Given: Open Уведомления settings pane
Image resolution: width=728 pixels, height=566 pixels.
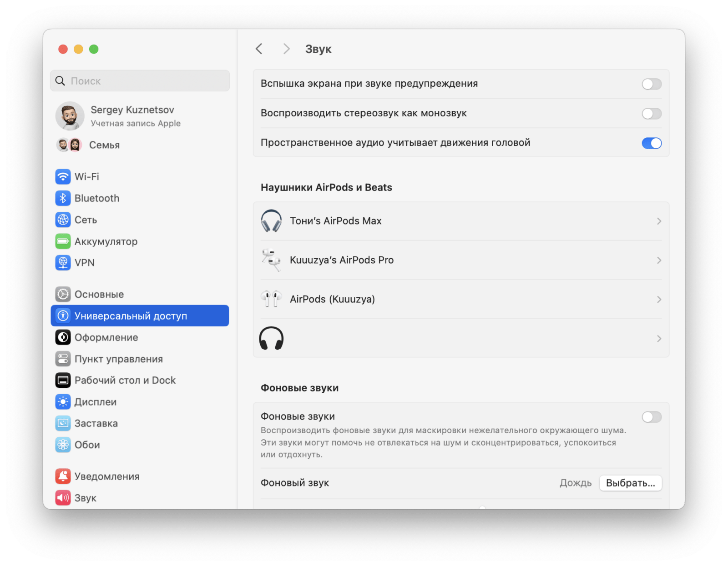Looking at the screenshot, I should (x=140, y=476).
